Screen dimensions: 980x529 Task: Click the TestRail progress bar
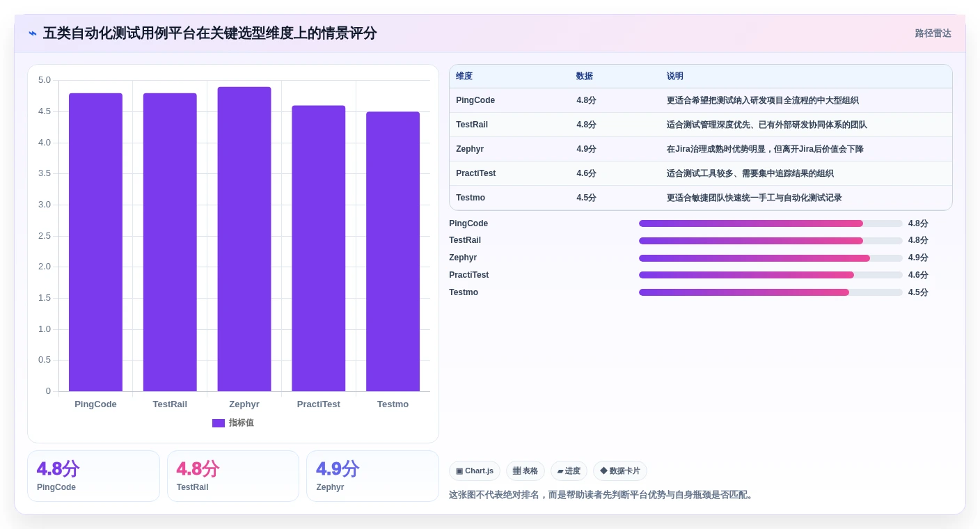pos(770,241)
